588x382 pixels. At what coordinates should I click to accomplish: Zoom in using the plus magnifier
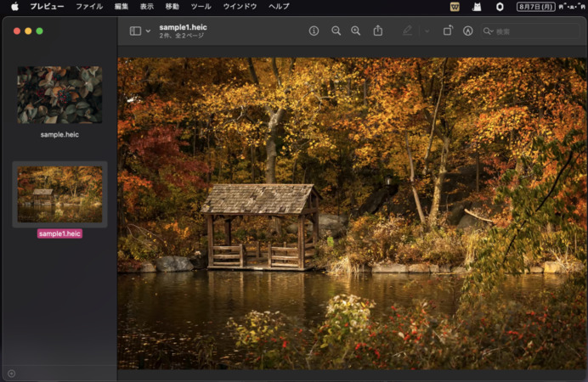coord(356,31)
